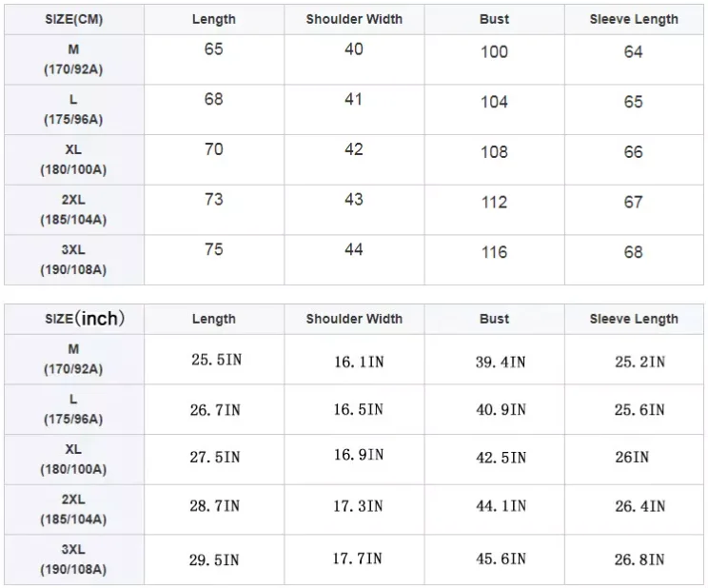The image size is (708, 588).
Task: Select the 16.5IN shoulder width cell
Action: point(358,409)
